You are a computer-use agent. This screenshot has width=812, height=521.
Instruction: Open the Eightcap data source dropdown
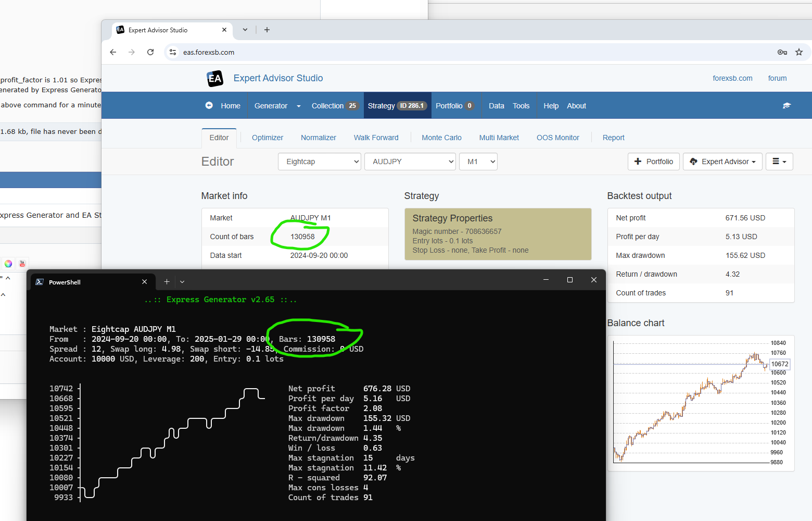320,162
